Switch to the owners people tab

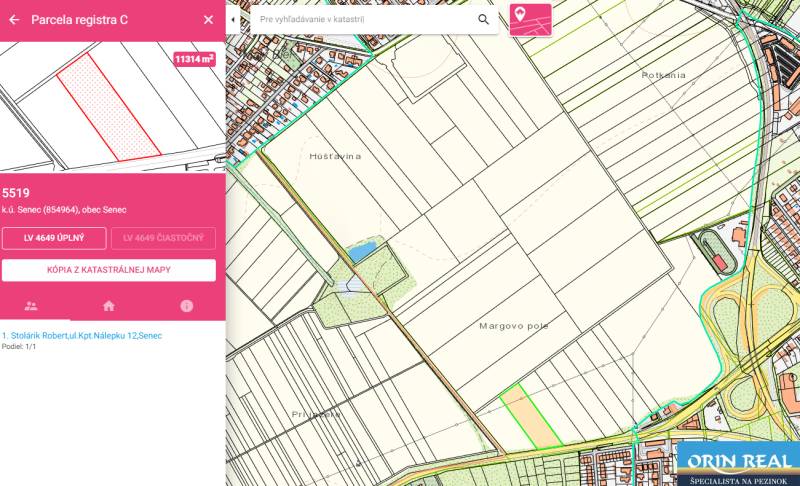pos(31,306)
